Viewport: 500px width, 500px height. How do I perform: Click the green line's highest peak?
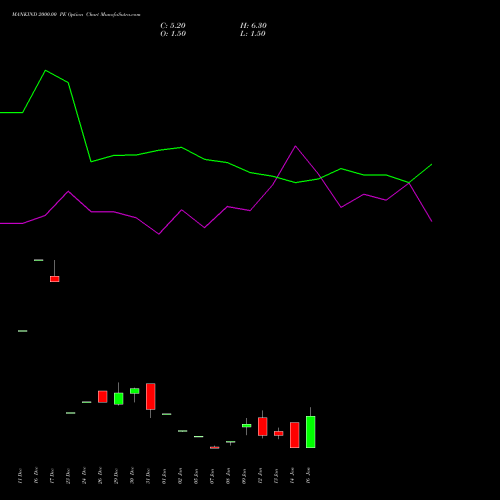[x=46, y=70]
